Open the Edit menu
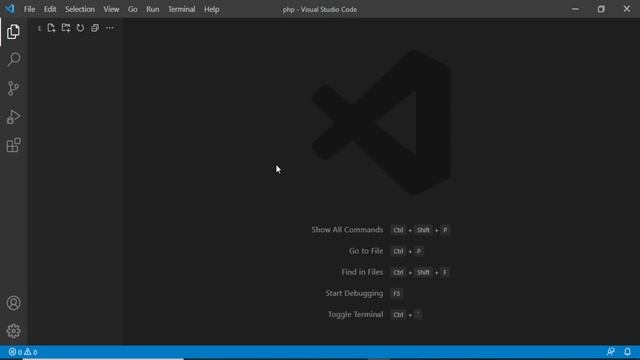This screenshot has height=360, width=640. 50,9
